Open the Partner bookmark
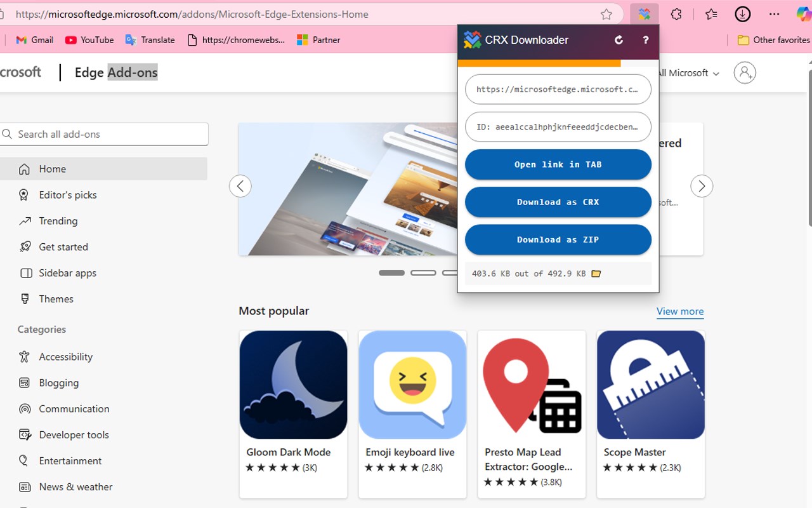This screenshot has width=812, height=508. click(x=318, y=39)
